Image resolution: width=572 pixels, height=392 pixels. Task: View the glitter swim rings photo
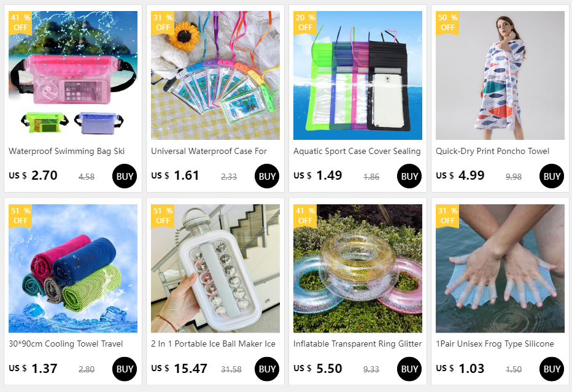point(357,268)
